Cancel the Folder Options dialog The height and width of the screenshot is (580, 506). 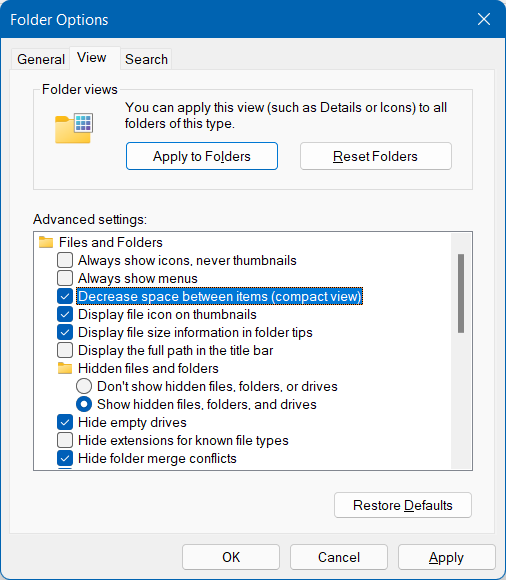(x=339, y=557)
